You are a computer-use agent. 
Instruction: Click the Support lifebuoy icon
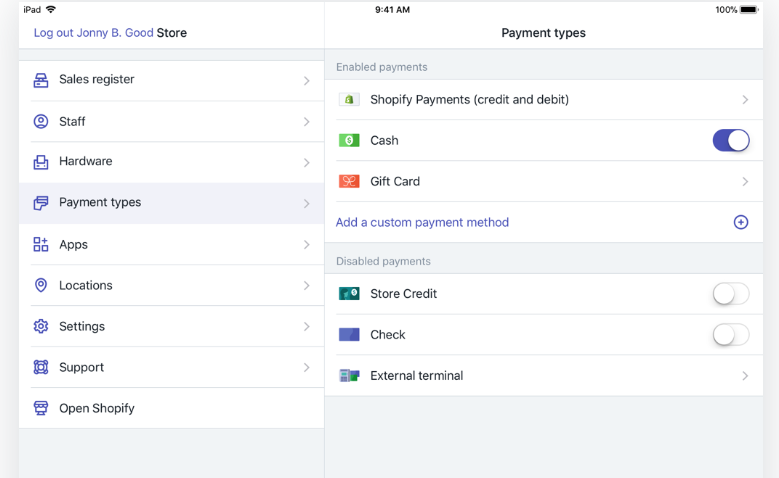pos(41,367)
